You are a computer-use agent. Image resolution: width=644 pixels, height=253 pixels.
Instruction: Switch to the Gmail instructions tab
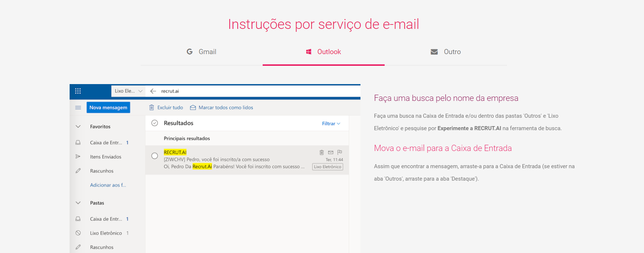pos(201,52)
